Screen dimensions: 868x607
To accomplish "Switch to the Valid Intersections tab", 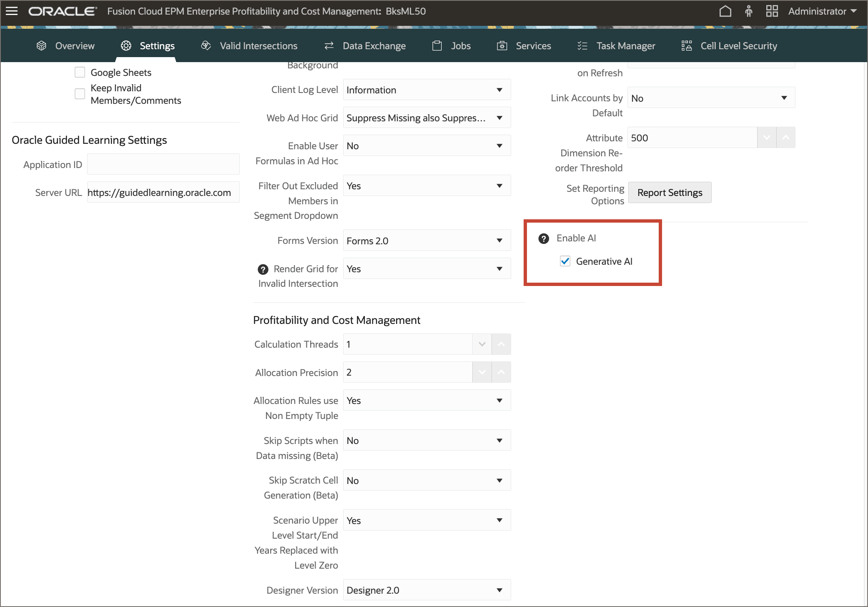I will [x=258, y=45].
